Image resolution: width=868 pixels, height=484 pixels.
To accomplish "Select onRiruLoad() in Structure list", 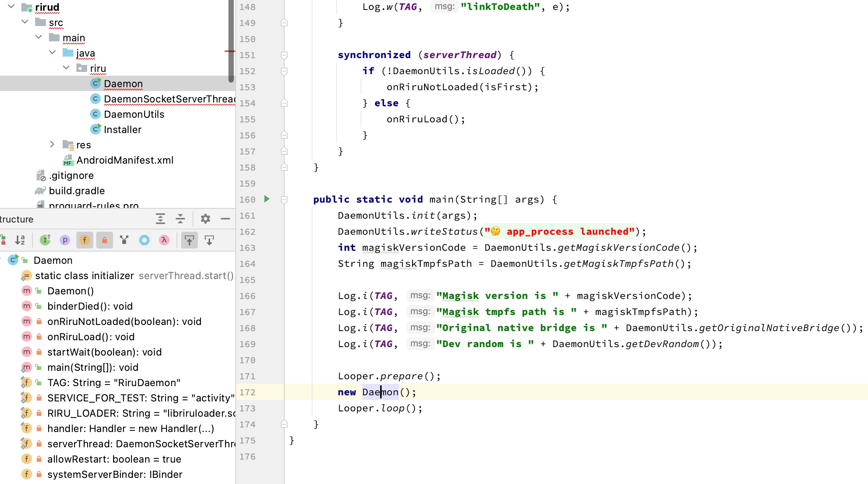I will (x=91, y=337).
